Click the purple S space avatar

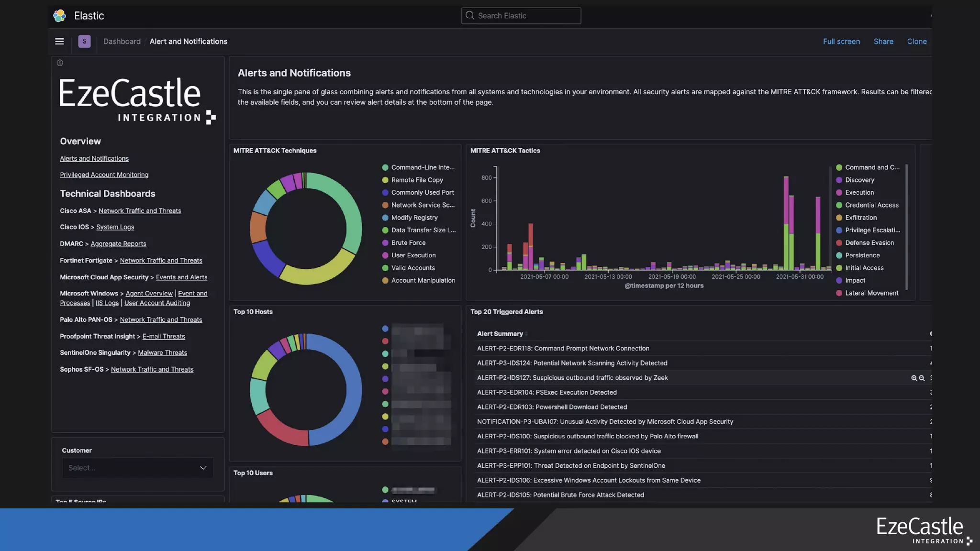(x=84, y=42)
